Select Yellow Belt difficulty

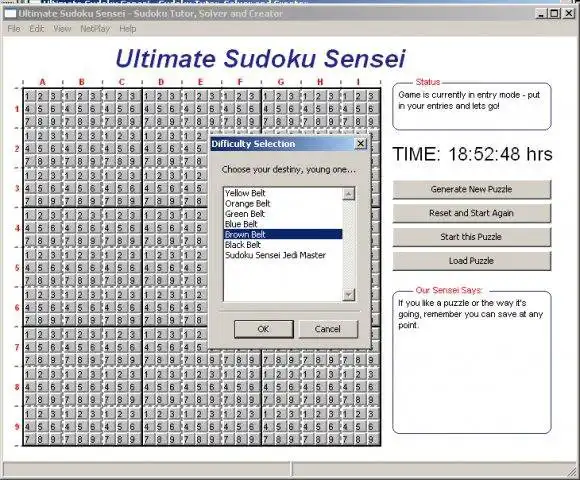click(283, 193)
